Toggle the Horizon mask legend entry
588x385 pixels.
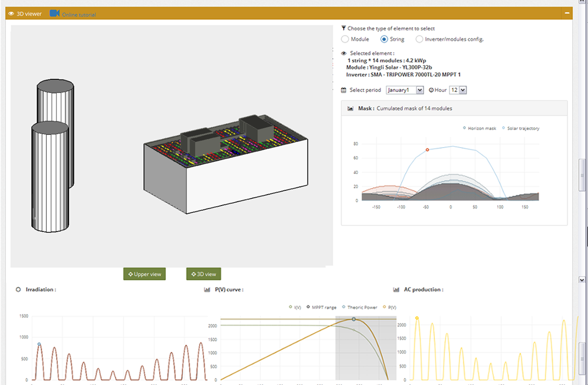coord(479,128)
